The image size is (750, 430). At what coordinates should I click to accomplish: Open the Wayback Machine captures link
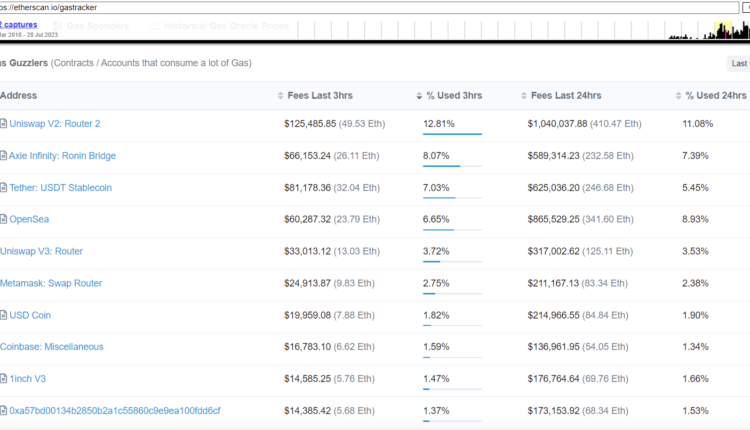pyautogui.click(x=20, y=23)
